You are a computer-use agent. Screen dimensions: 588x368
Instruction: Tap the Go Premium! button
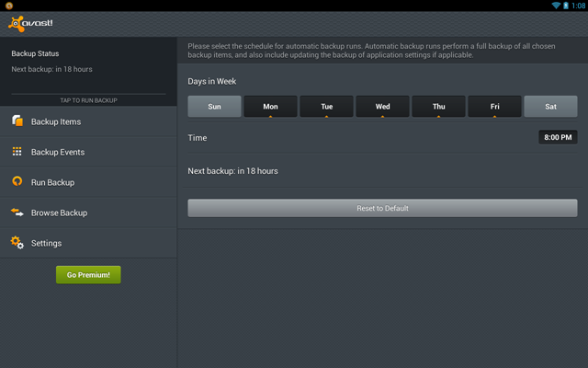tap(88, 274)
